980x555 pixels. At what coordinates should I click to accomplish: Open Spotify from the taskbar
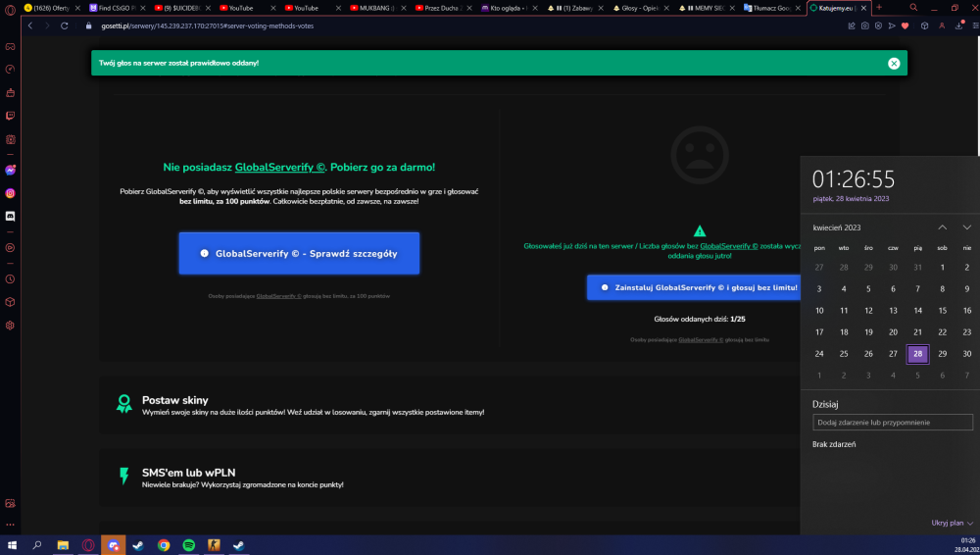pos(189,545)
